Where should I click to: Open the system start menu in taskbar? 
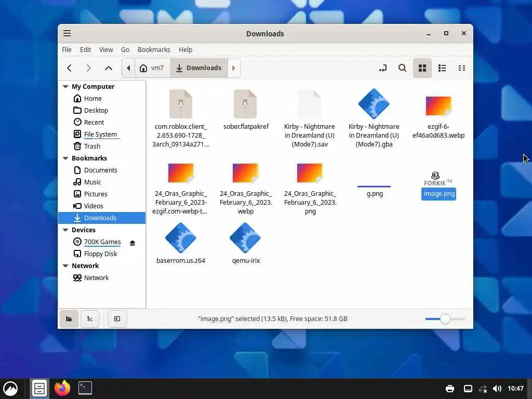[x=10, y=389]
